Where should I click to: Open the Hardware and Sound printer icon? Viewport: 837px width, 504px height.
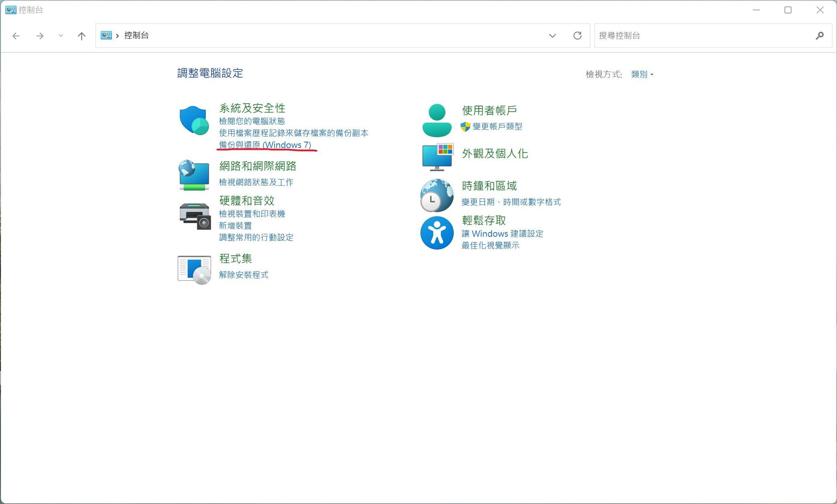coord(195,216)
